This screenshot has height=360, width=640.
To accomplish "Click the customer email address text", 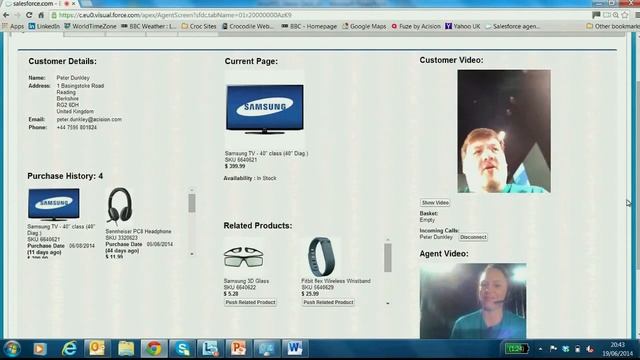I will point(89,120).
